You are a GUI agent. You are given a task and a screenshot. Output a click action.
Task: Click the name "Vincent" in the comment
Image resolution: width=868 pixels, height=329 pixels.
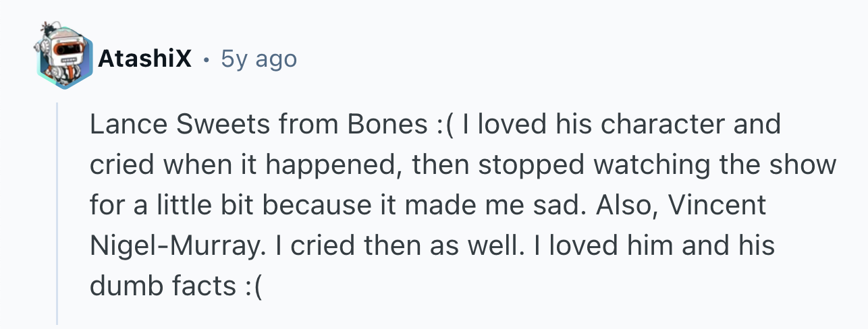point(716,206)
